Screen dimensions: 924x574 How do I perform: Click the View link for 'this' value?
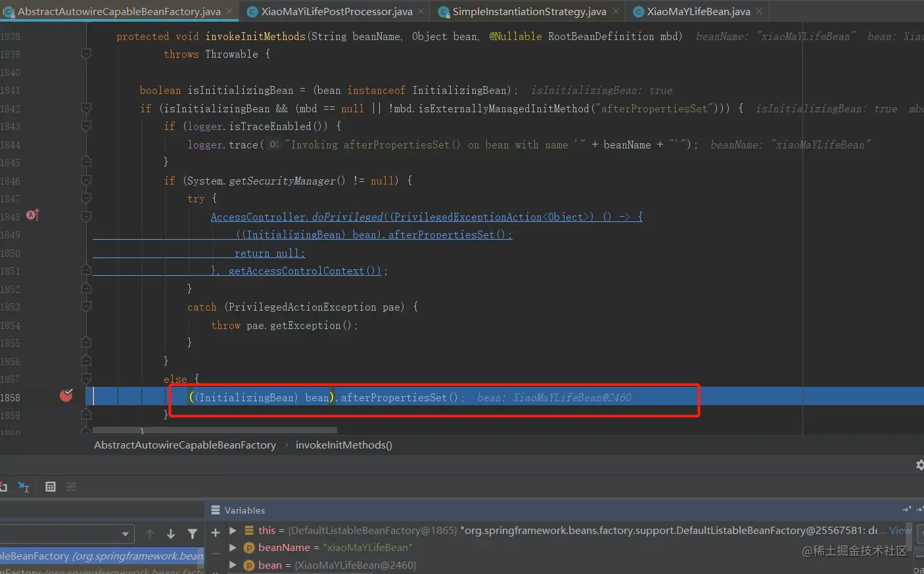point(900,530)
